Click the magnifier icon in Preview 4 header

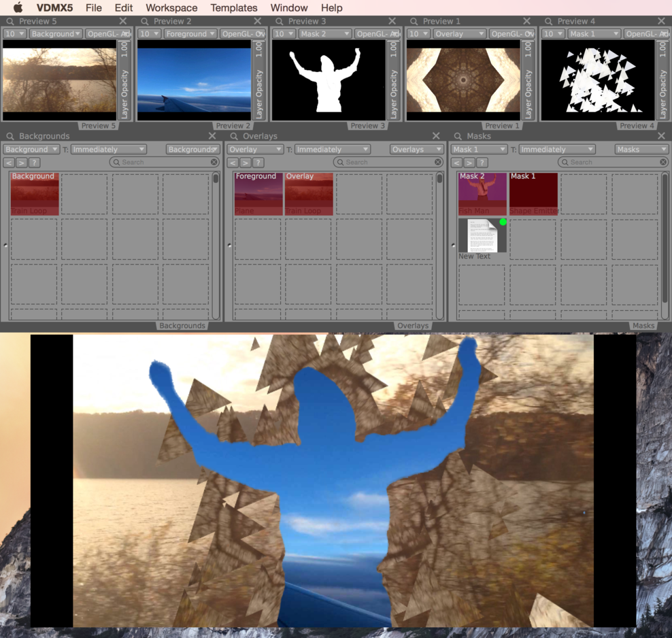pos(549,21)
